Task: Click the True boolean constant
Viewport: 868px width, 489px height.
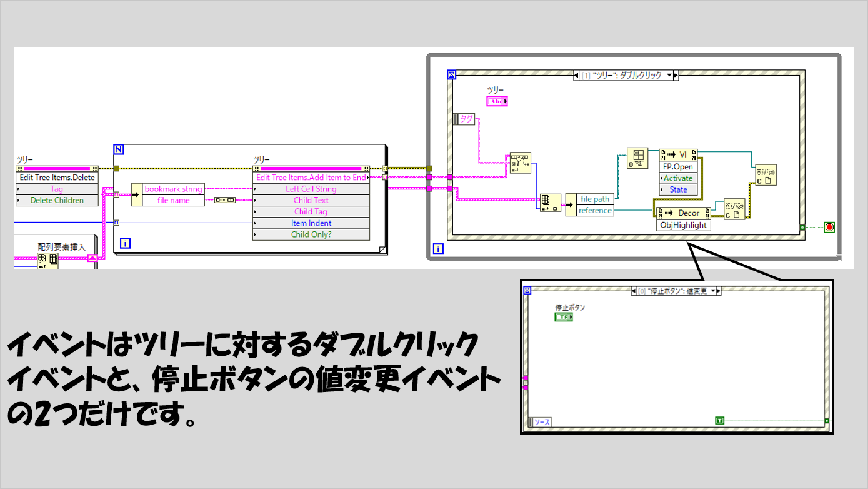Action: point(719,421)
